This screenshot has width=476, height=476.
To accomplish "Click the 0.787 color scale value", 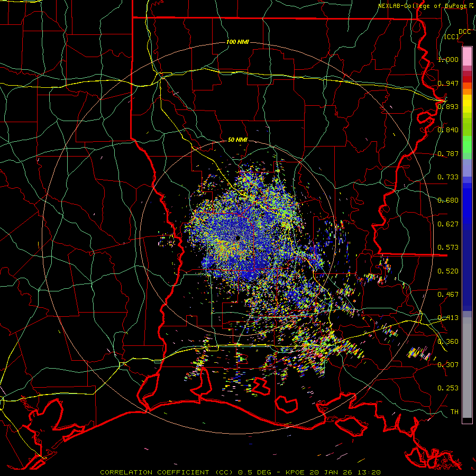I will coord(448,153).
